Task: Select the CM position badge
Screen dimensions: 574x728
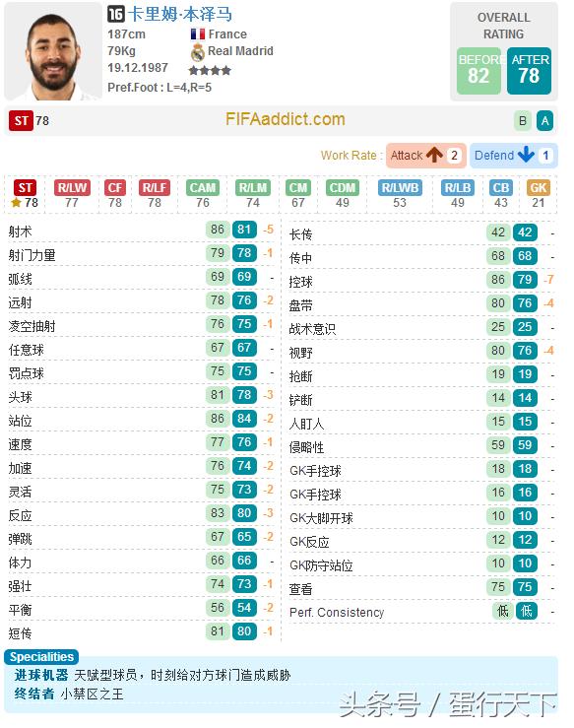Action: (x=298, y=187)
